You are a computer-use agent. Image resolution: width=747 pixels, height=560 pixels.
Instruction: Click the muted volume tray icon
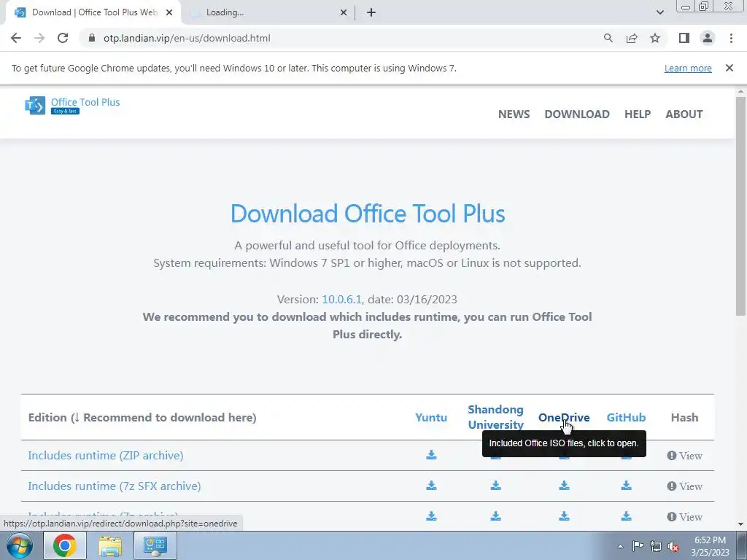(673, 546)
